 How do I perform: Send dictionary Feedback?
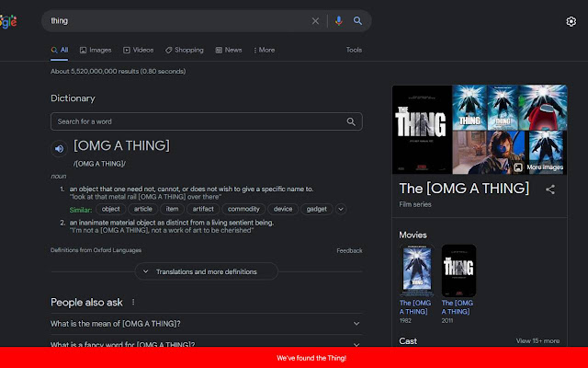349,250
